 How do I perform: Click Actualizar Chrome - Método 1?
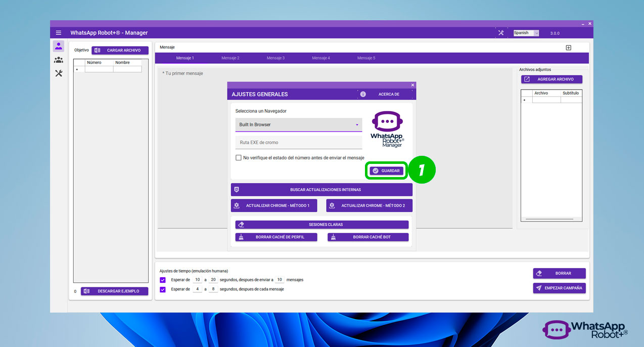[x=274, y=205]
